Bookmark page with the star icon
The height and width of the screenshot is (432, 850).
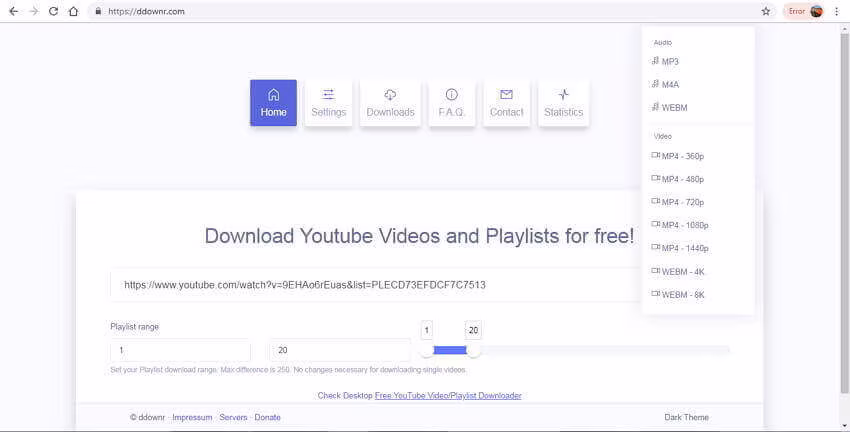[765, 11]
